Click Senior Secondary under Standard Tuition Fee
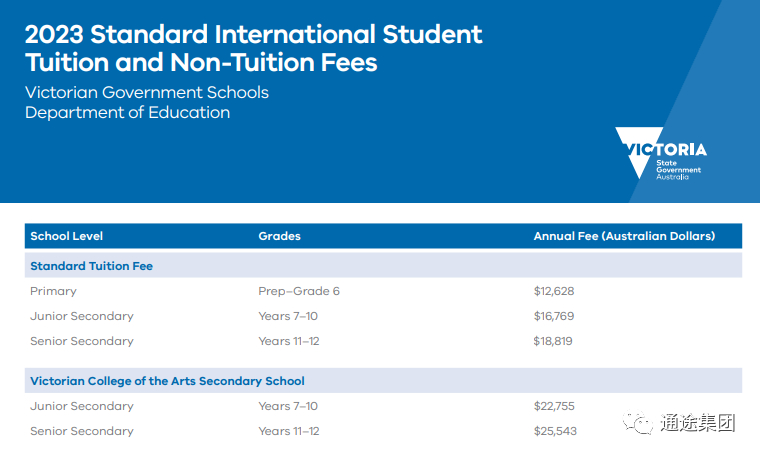Screen dimensions: 760x456 click(x=82, y=341)
